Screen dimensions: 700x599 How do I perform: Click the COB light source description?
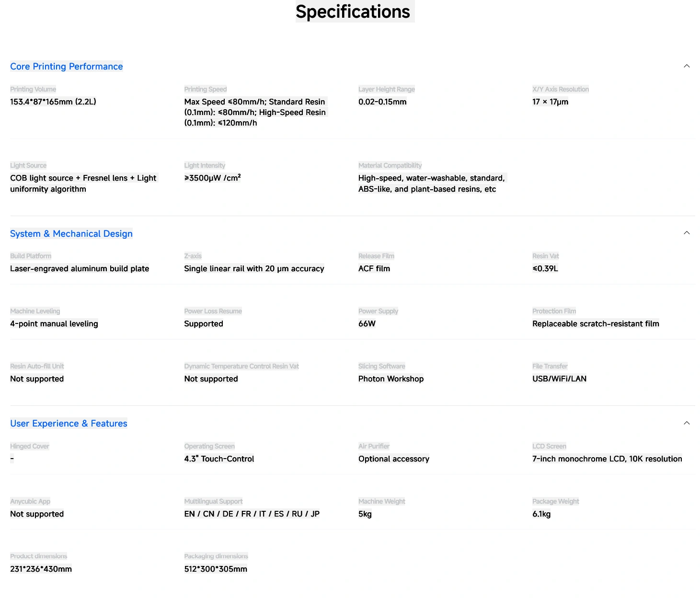point(83,184)
